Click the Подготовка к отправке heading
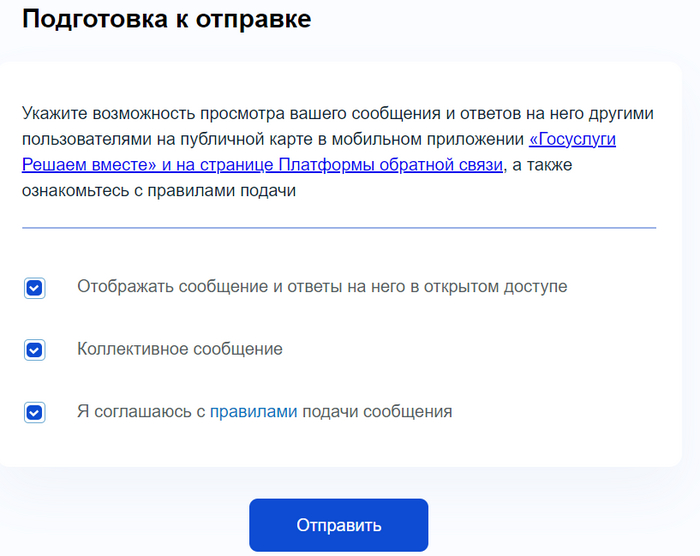 (x=166, y=19)
